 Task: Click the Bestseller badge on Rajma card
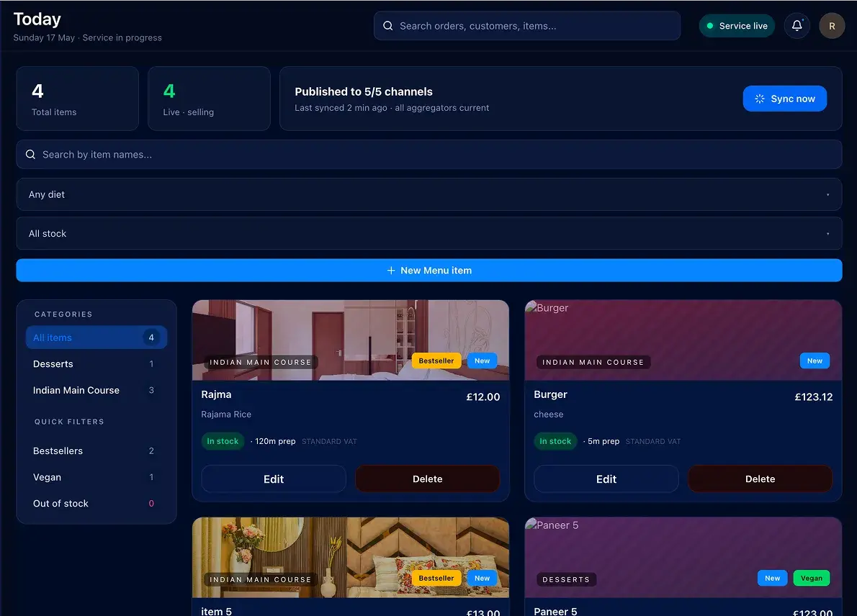click(436, 361)
